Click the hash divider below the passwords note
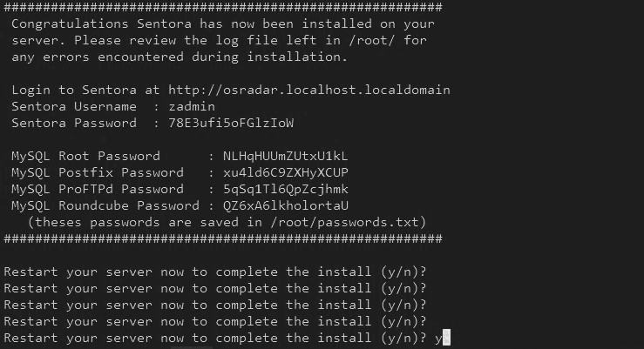 [222, 238]
